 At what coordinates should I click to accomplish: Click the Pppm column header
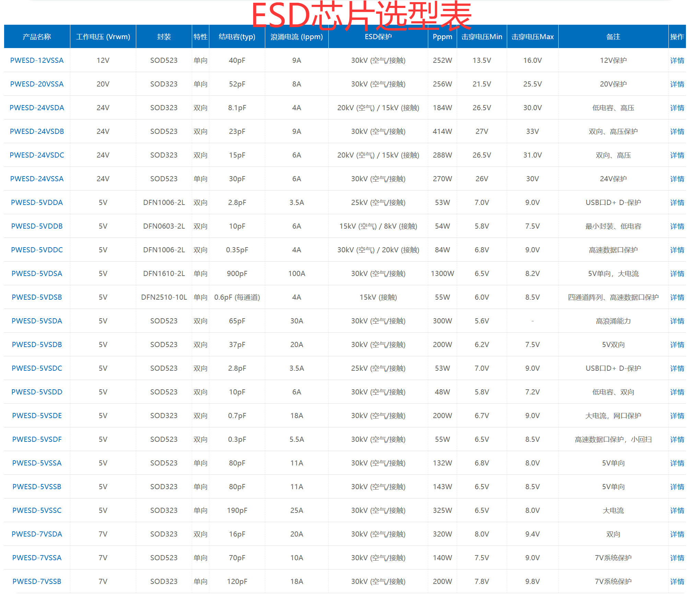pos(442,37)
